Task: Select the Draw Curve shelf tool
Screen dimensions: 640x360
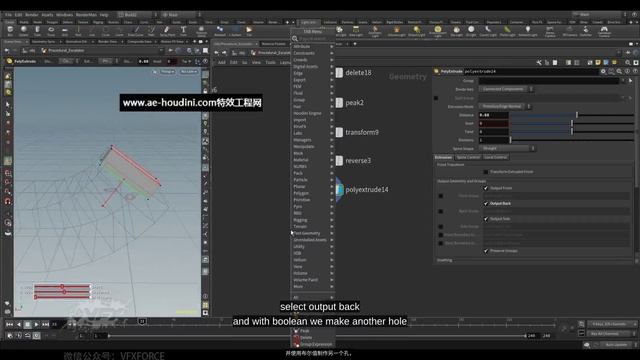Action: point(136,31)
